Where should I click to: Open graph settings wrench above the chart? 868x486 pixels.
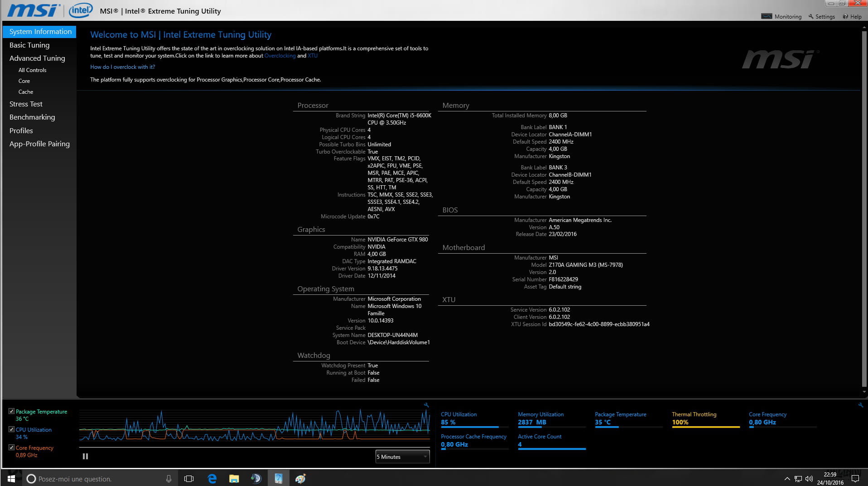point(426,405)
